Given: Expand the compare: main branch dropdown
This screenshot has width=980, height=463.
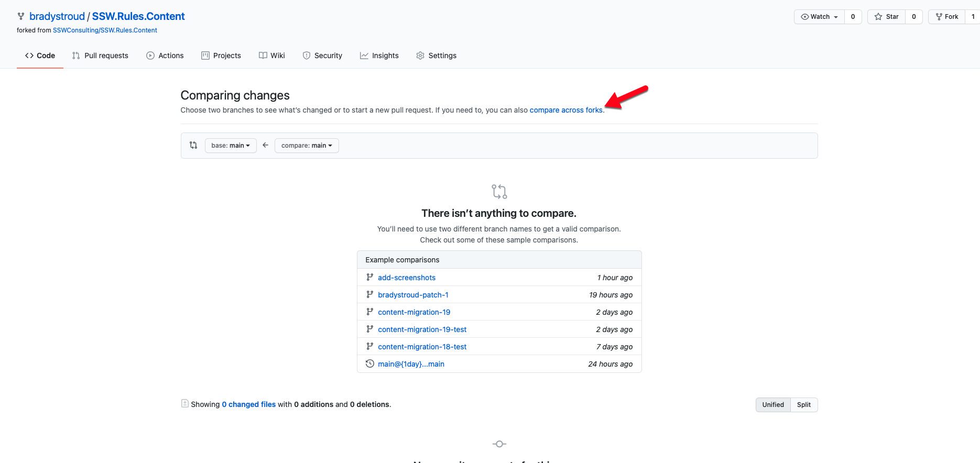Looking at the screenshot, I should 307,146.
